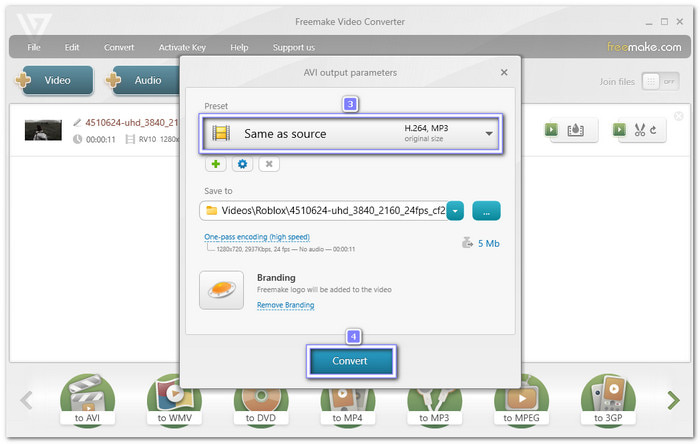Click One-pass encoding (high speed) link
Viewport: 700px width, 444px height.
pos(257,237)
